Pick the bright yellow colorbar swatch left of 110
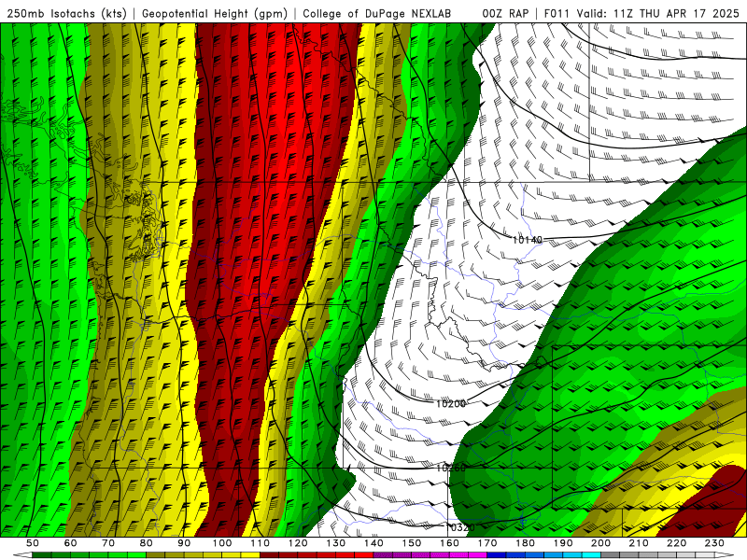747x560 pixels. 250,555
